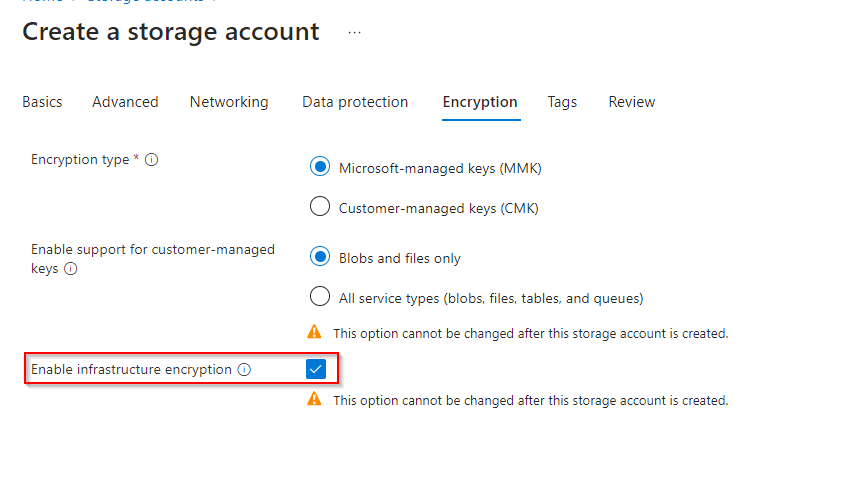The height and width of the screenshot is (485, 852).
Task: Click the Create a storage account heading
Action: pos(171,32)
